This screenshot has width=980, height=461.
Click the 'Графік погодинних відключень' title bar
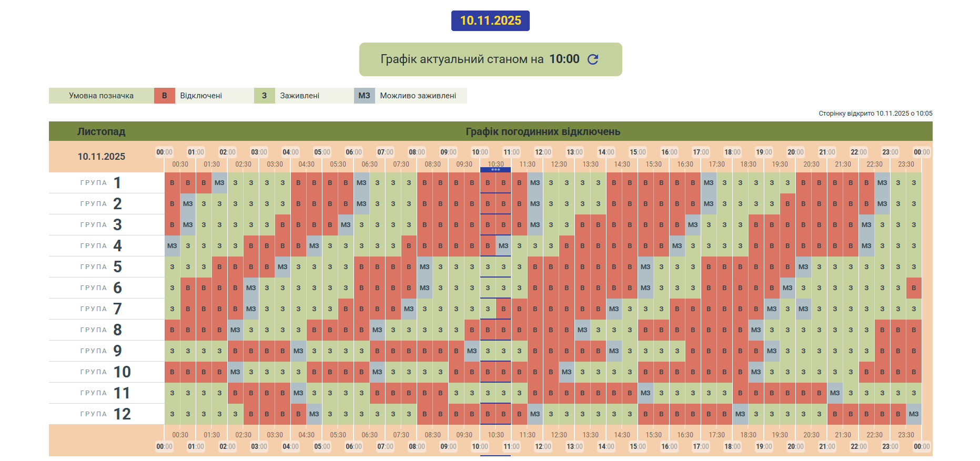coord(543,131)
